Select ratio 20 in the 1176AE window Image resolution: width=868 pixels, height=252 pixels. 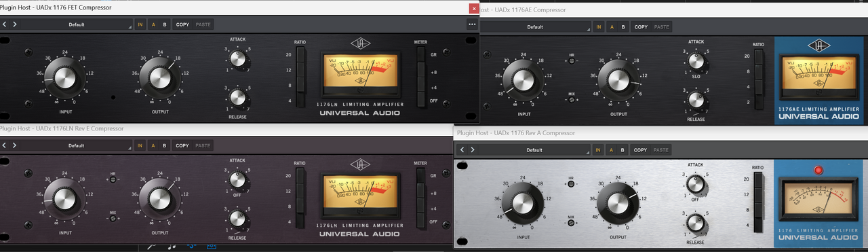coord(759,56)
